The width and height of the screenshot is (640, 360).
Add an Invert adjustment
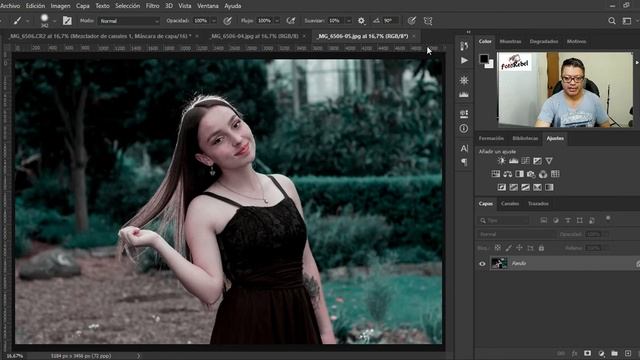pos(502,187)
